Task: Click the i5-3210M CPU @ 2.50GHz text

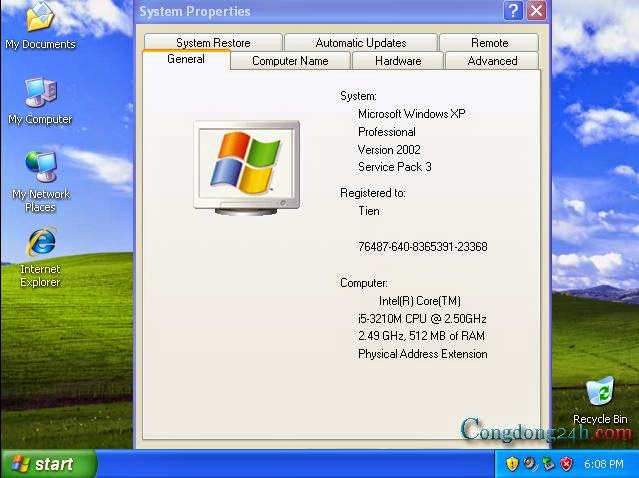Action: coord(422,318)
